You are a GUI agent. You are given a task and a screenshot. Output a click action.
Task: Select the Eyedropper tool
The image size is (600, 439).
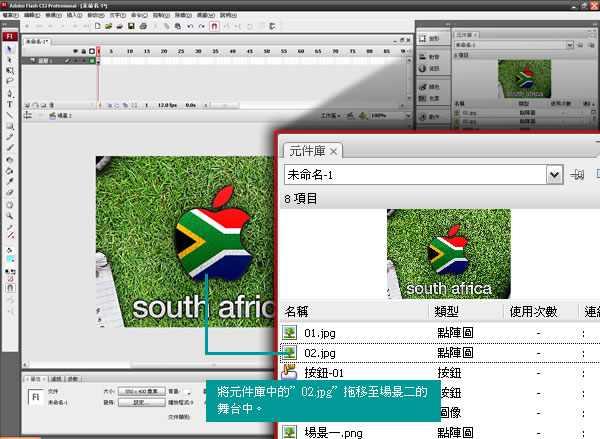pos(10,181)
